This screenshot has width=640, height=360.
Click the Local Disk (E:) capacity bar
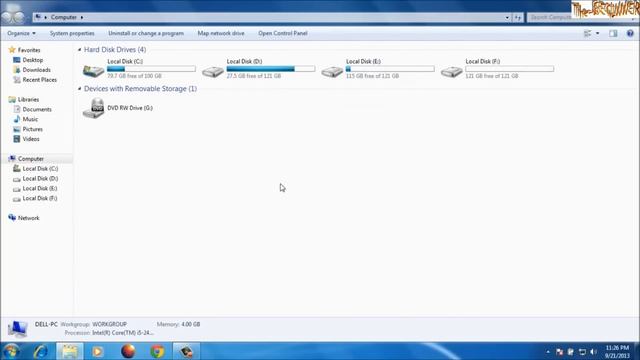click(390, 69)
